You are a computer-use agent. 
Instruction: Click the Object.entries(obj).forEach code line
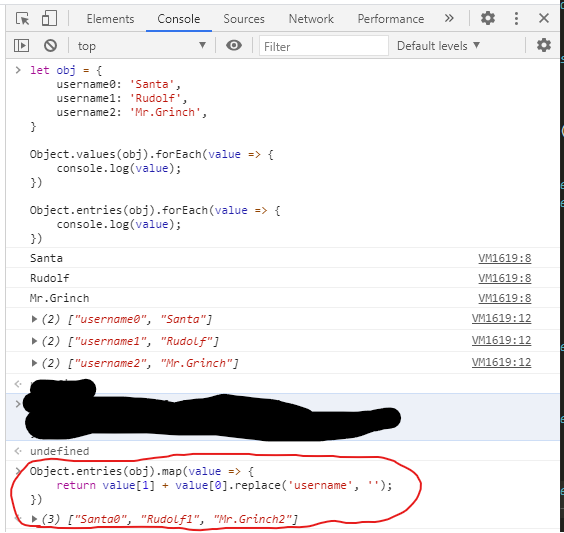tap(155, 210)
